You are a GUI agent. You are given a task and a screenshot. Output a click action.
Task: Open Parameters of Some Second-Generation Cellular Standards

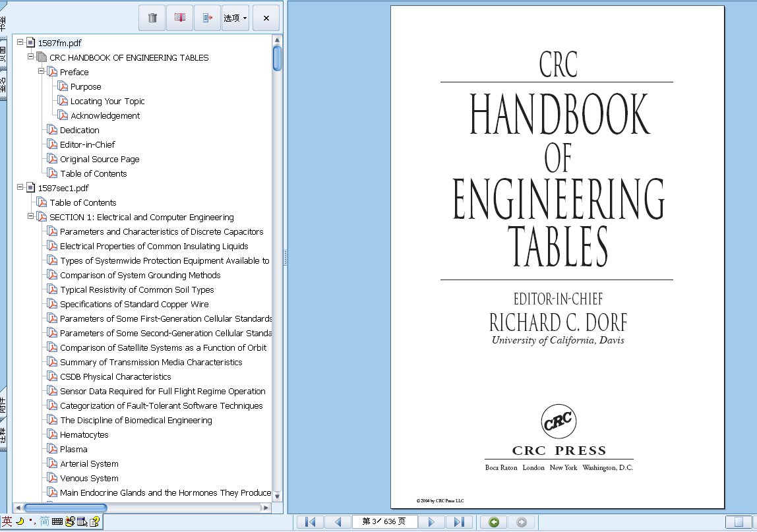click(166, 333)
